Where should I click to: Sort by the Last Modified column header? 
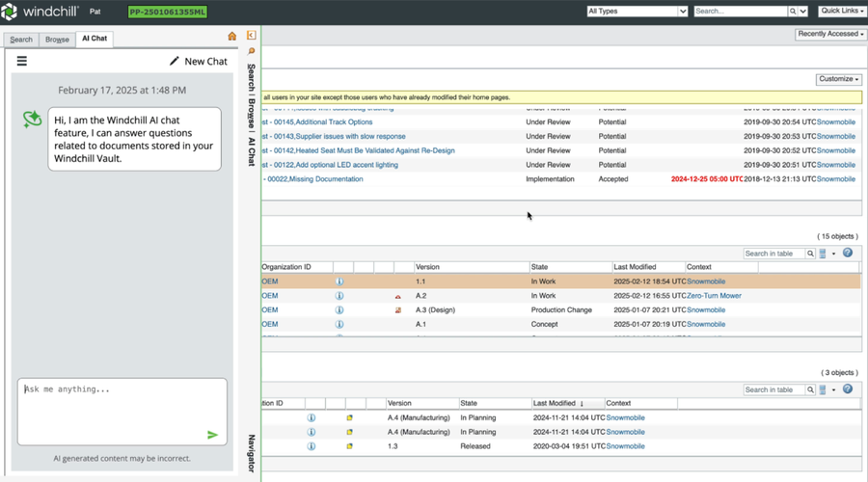tap(637, 267)
